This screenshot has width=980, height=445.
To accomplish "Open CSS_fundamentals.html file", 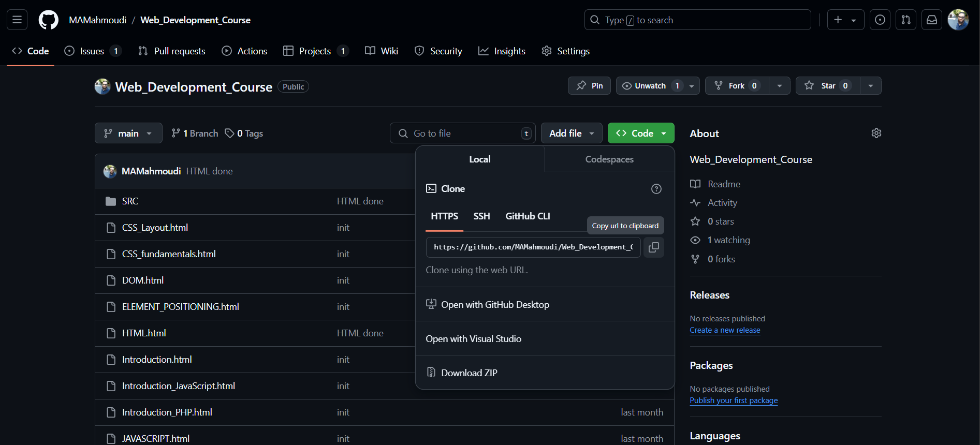I will click(169, 254).
